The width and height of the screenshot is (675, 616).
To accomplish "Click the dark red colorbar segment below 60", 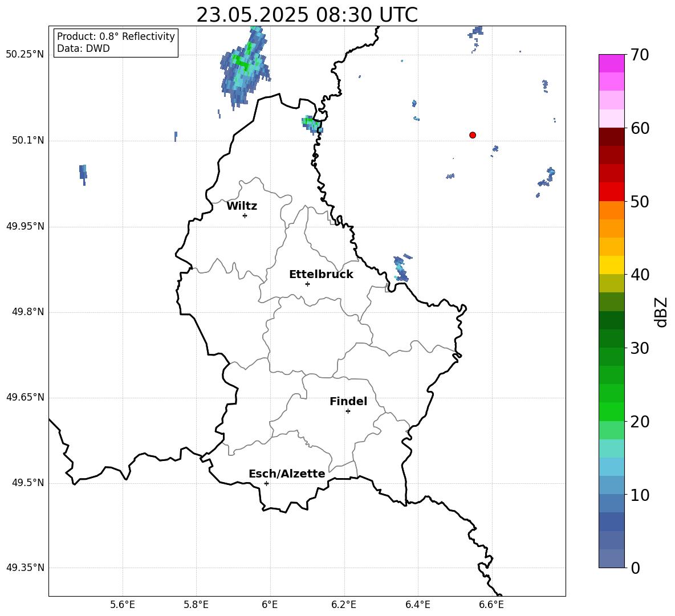I will [x=611, y=137].
